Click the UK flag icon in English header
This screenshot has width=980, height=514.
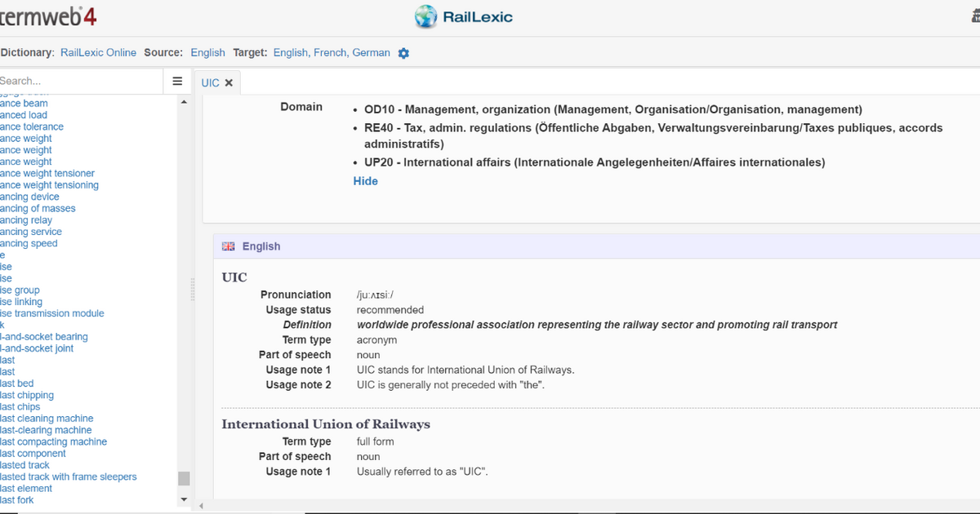coord(229,246)
